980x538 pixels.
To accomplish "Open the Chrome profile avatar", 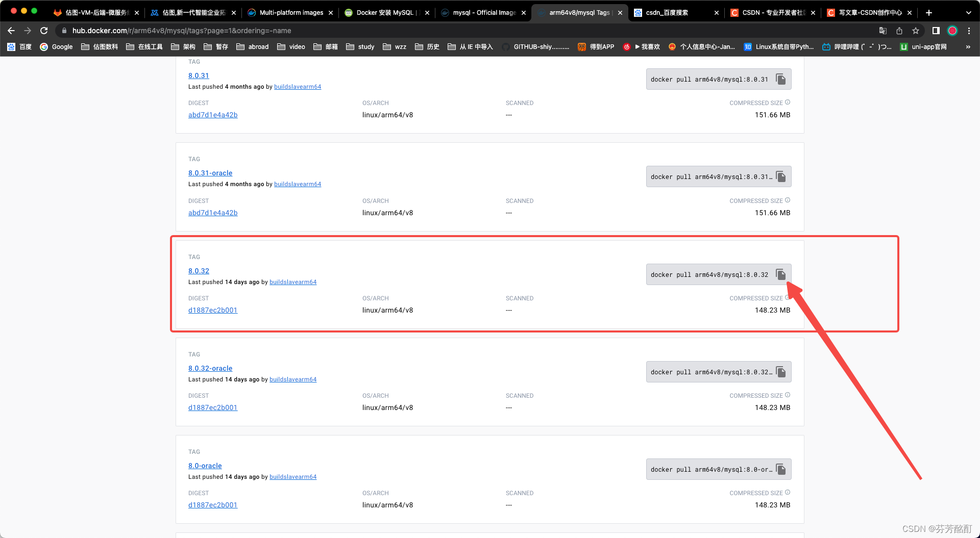I will [x=952, y=31].
